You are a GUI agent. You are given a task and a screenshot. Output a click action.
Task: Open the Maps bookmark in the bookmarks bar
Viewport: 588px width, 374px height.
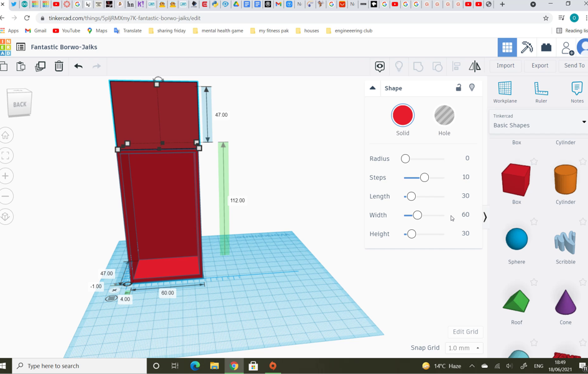point(97,30)
